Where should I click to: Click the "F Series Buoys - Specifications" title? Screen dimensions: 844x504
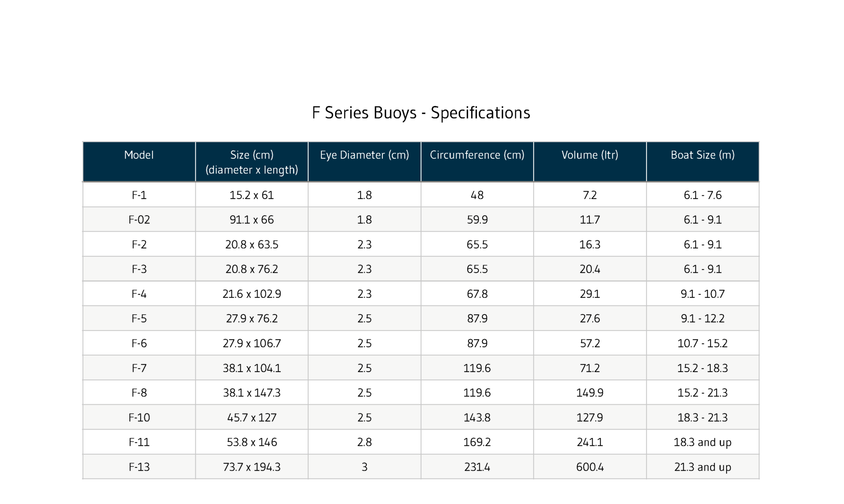[x=421, y=113]
